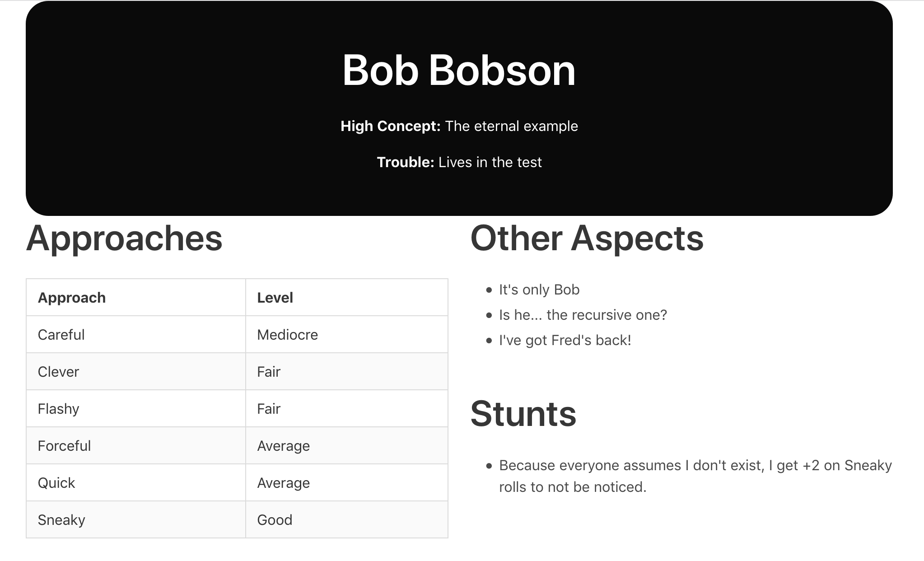
Task: Click the Good level cell
Action: click(275, 520)
